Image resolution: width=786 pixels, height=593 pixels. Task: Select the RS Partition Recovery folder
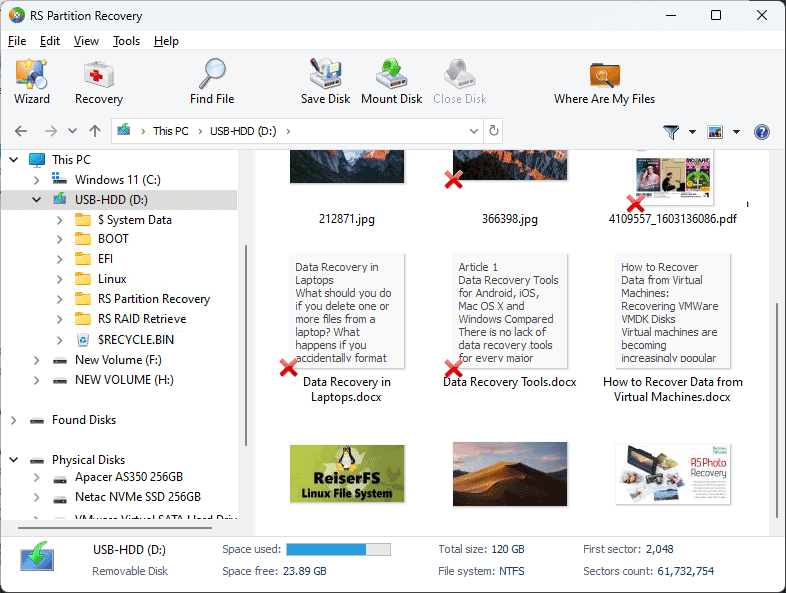[x=154, y=299]
